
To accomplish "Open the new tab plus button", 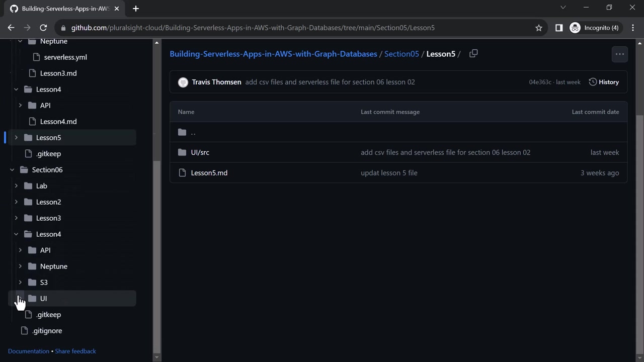I will [x=136, y=9].
